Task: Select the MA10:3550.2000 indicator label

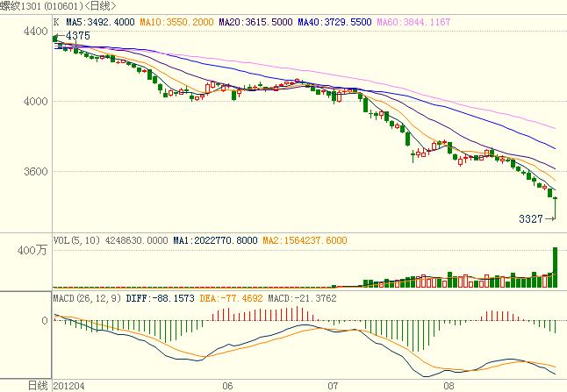Action: click(176, 22)
